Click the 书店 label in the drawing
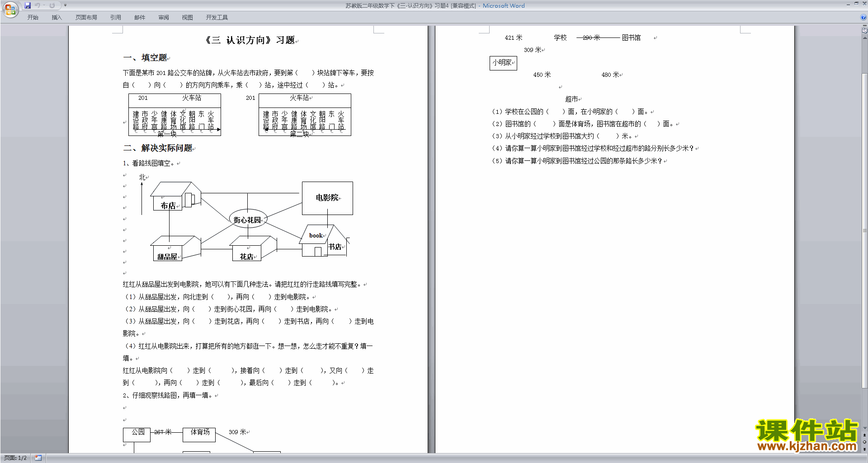 [x=335, y=247]
